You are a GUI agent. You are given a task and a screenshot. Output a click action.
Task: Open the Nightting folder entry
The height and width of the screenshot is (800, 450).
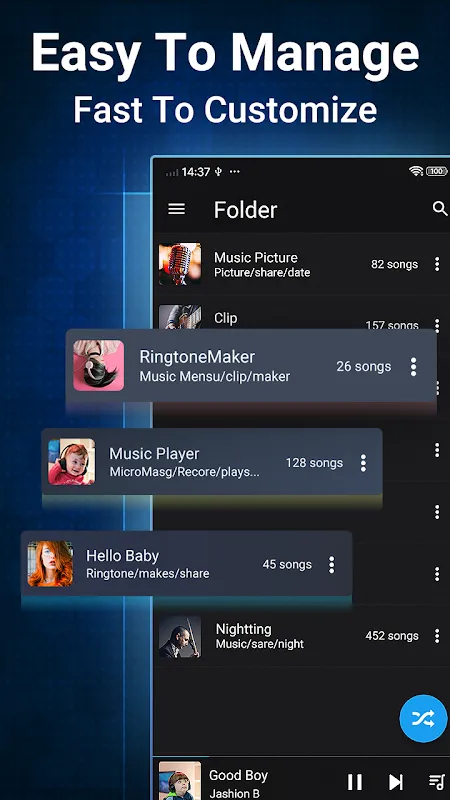tap(302, 636)
